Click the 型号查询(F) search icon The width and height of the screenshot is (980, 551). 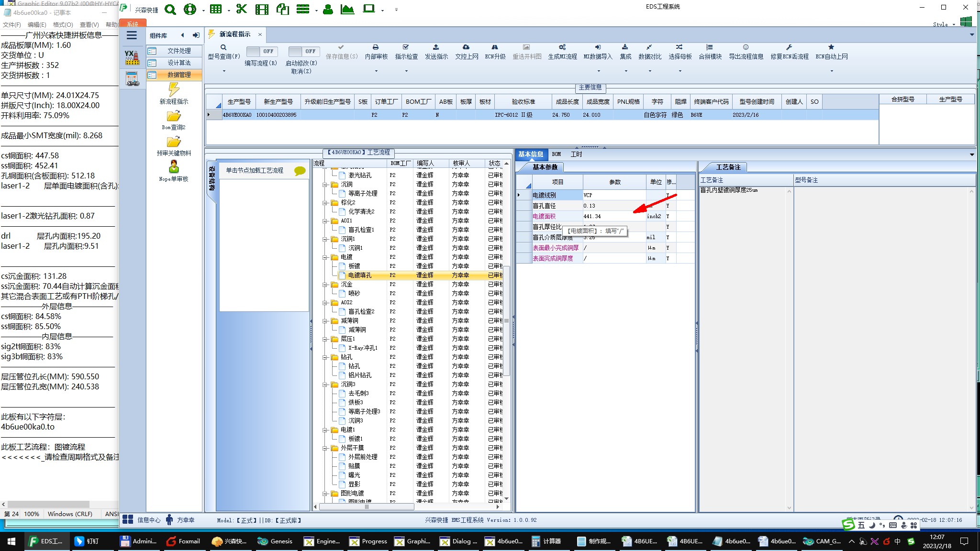(223, 47)
